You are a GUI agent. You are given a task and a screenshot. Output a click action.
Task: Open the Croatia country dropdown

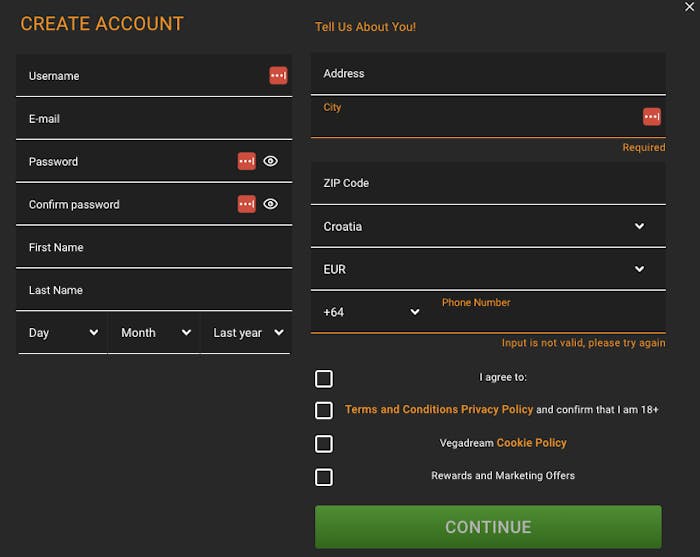click(487, 227)
